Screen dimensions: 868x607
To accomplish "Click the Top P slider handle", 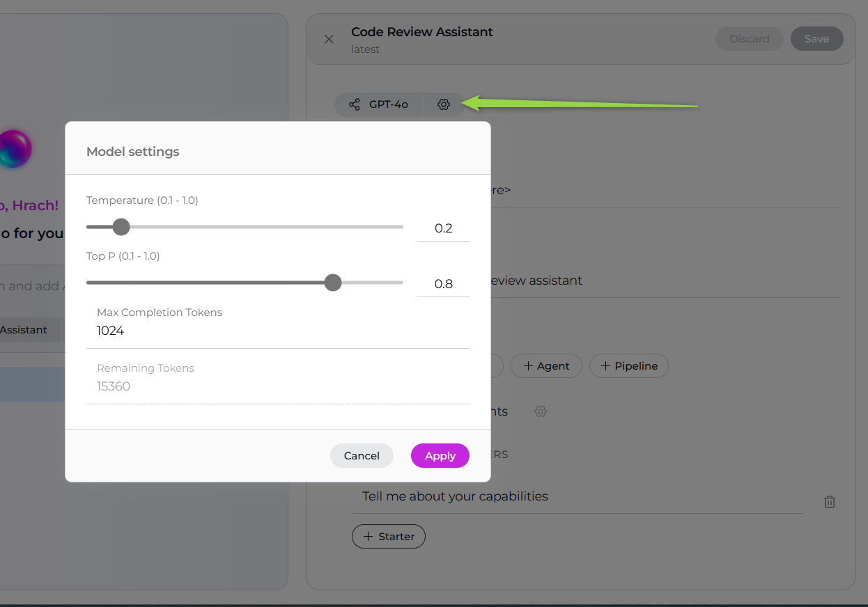I will coord(333,283).
